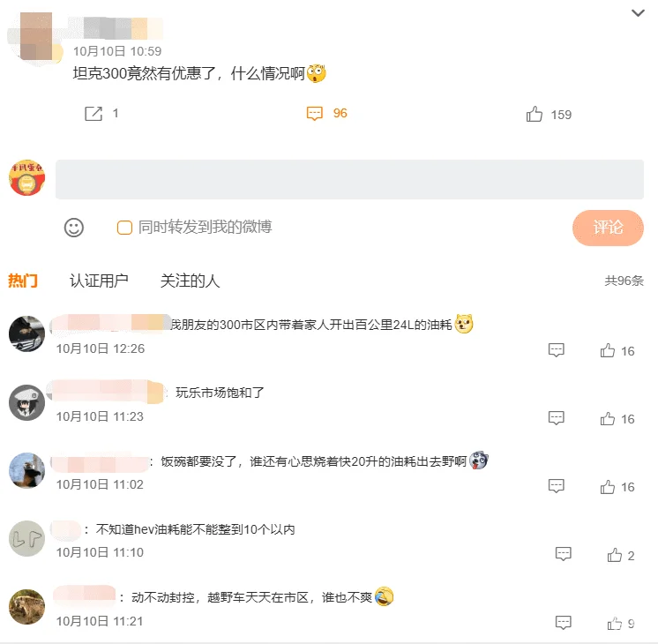
Task: Switch to the 关注的人 tab
Action: (191, 281)
